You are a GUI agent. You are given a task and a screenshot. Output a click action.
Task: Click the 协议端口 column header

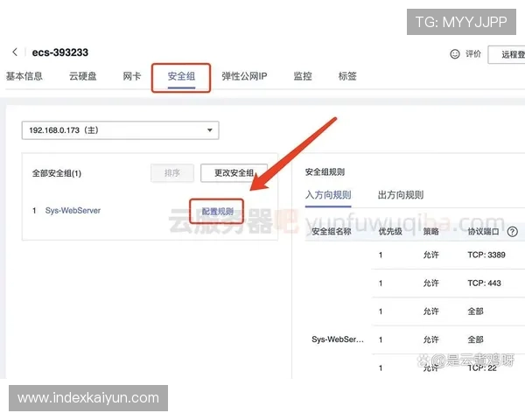tap(483, 231)
